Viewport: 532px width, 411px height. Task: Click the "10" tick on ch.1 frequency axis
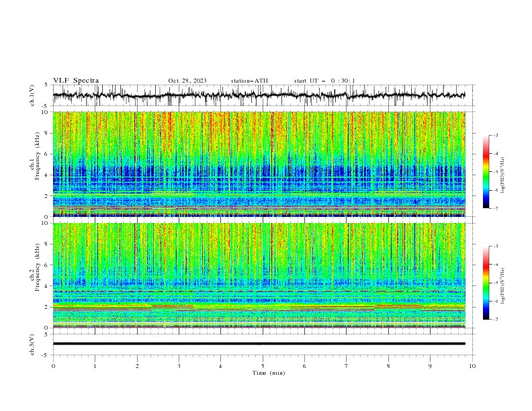[45, 112]
